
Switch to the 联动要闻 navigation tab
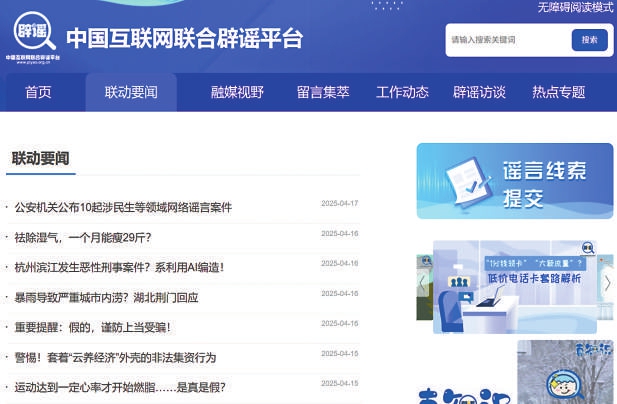click(x=131, y=92)
